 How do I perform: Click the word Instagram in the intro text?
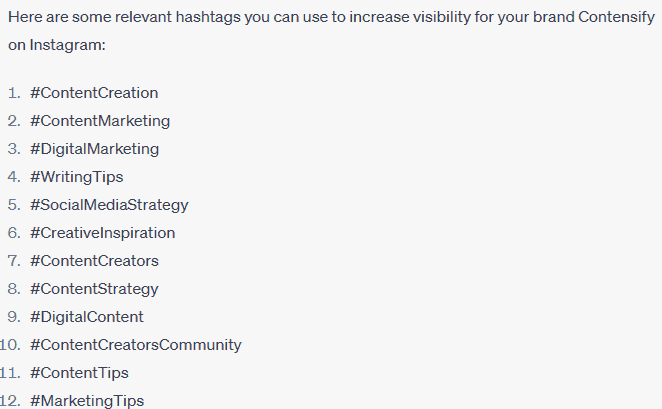point(73,47)
